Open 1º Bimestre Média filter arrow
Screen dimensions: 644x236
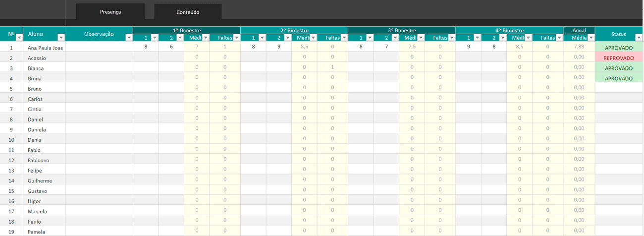click(205, 38)
